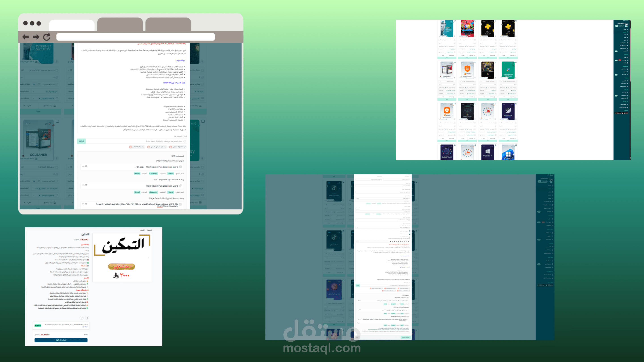Check the box on the Wallpaper Engine card
644x362 pixels.
click(516, 104)
